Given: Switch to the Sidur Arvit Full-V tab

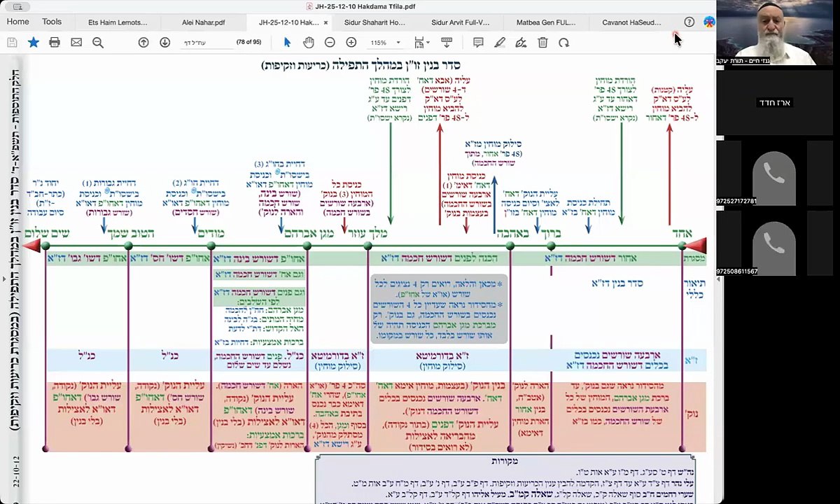Looking at the screenshot, I should click(461, 22).
